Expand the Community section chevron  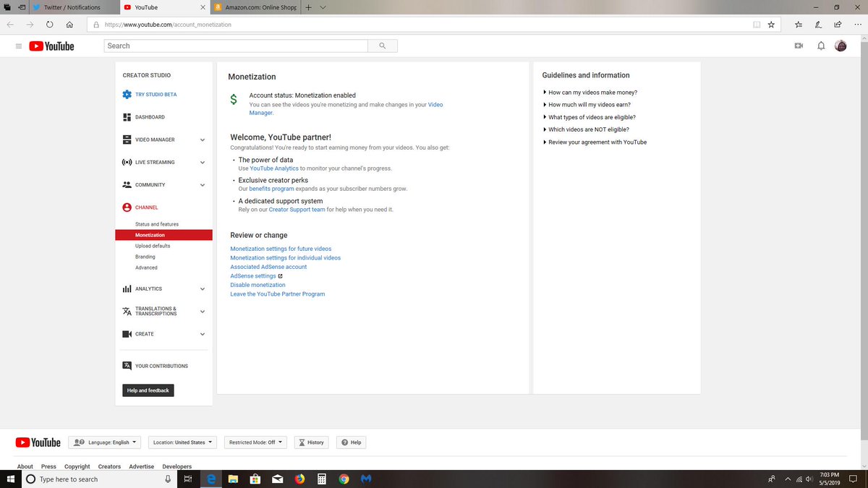coord(203,185)
